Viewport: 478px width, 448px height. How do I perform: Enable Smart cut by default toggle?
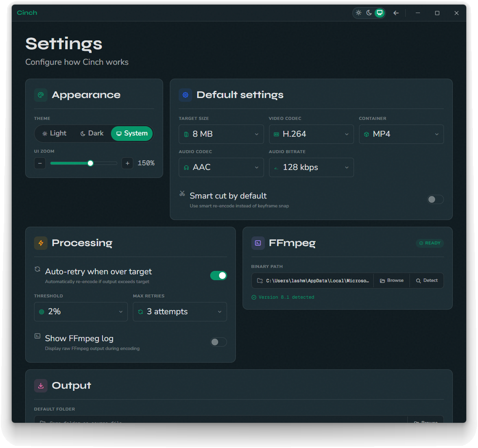click(435, 199)
